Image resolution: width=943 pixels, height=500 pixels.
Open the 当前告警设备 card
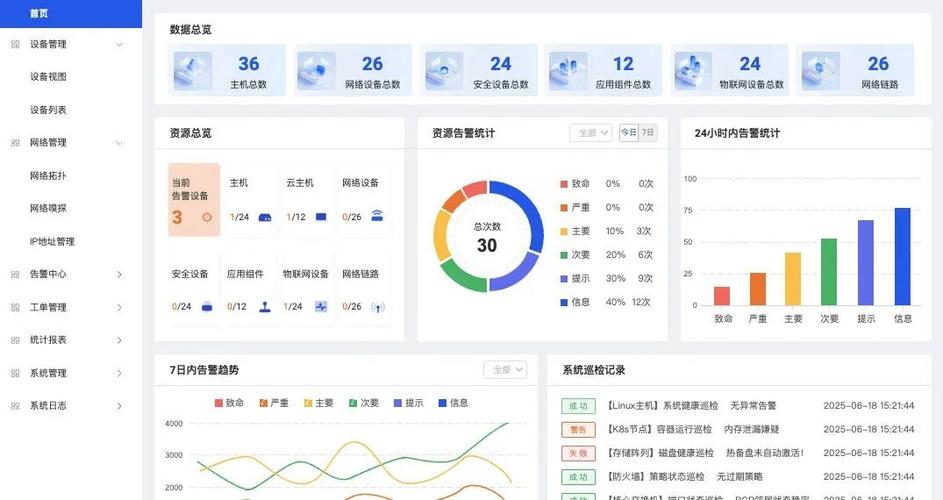[x=194, y=200]
